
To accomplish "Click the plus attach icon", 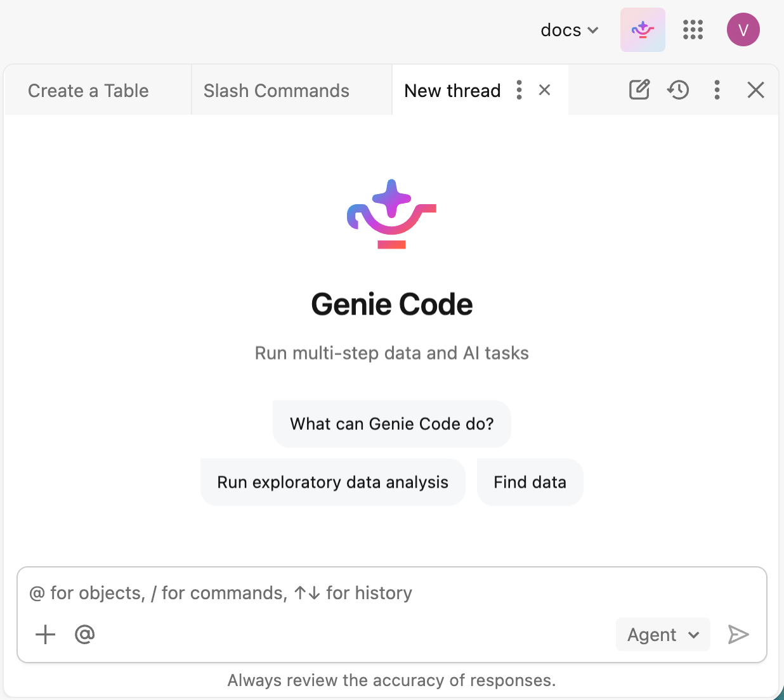I will point(46,634).
